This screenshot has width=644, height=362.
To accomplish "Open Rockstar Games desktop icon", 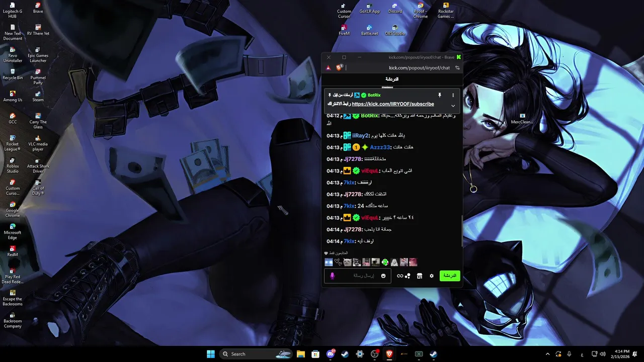I will click(x=446, y=11).
